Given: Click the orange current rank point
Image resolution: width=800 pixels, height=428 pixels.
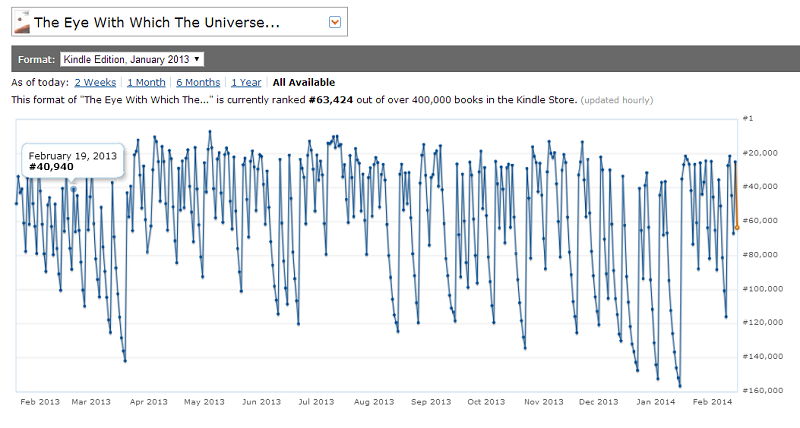Looking at the screenshot, I should point(737,228).
